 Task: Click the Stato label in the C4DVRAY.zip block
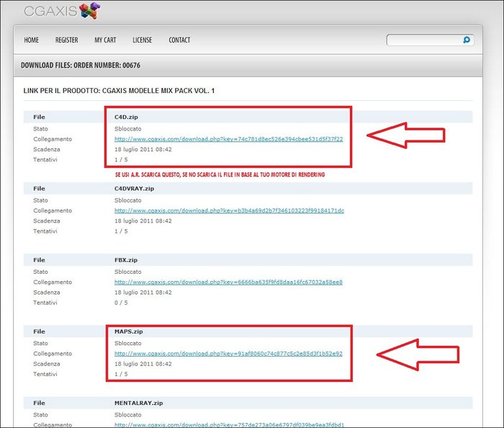pyautogui.click(x=40, y=200)
